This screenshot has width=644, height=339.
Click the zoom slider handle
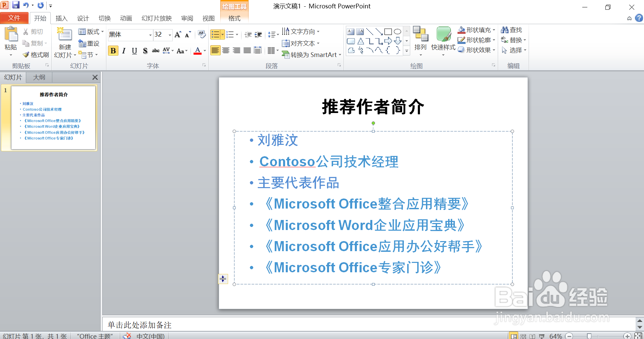589,336
